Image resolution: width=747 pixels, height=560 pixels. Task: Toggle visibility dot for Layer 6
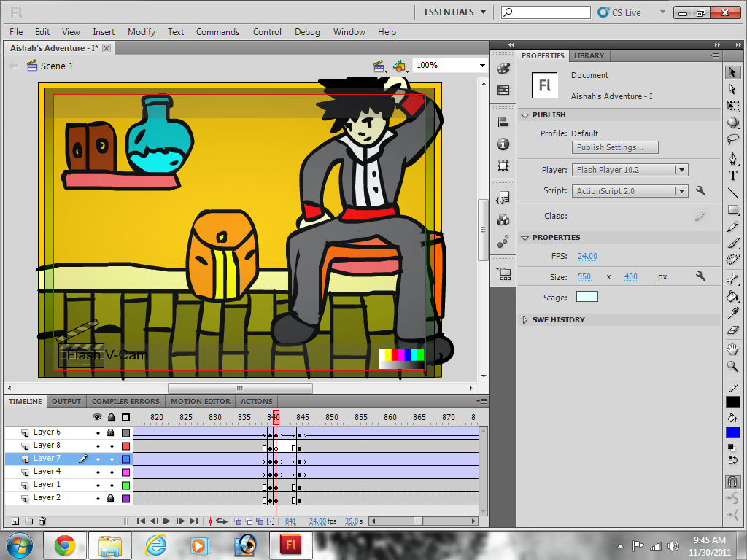(98, 433)
